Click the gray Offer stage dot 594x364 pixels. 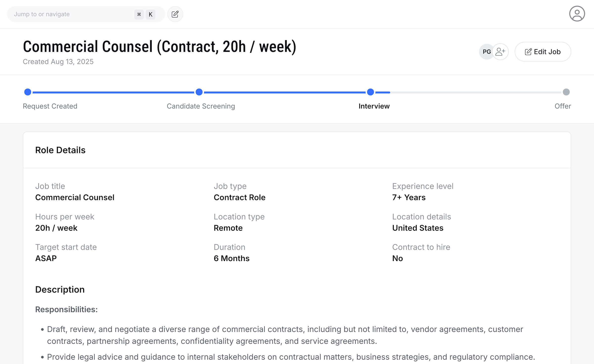(566, 92)
